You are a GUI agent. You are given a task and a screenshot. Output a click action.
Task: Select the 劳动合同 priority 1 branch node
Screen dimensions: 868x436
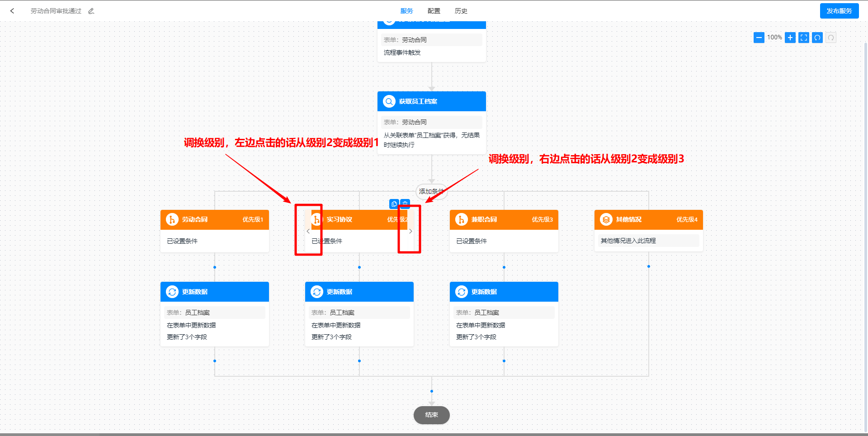pos(214,220)
